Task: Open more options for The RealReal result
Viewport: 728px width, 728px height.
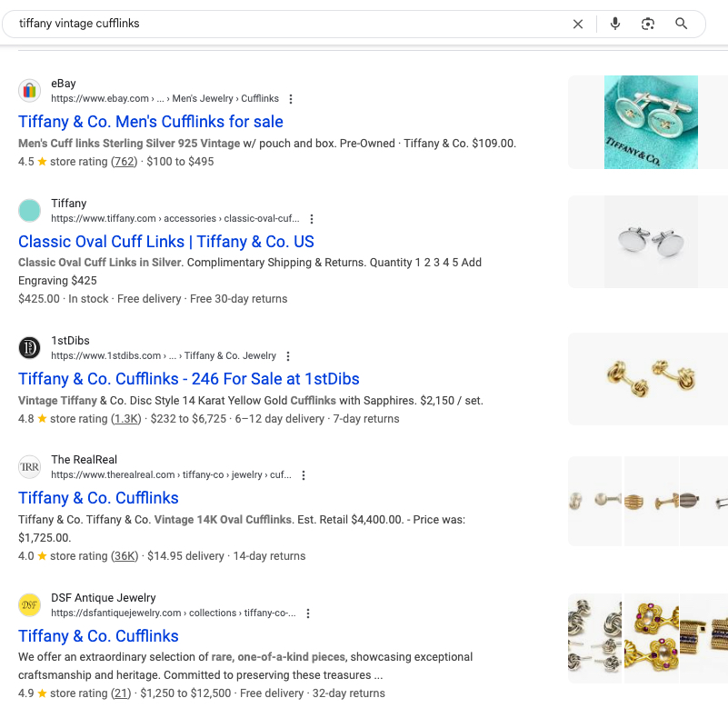Action: 304,475
